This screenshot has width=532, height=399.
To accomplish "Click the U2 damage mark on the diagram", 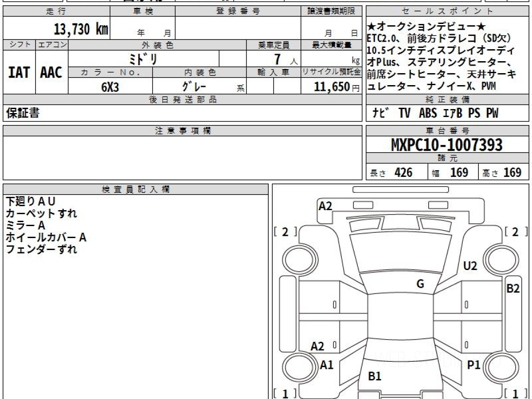I will click(x=470, y=266).
